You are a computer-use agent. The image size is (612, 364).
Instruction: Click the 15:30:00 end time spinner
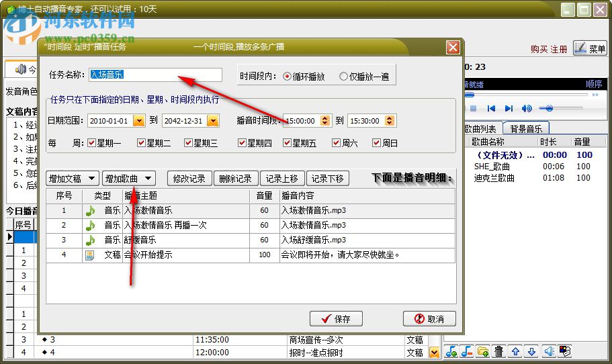[x=389, y=121]
